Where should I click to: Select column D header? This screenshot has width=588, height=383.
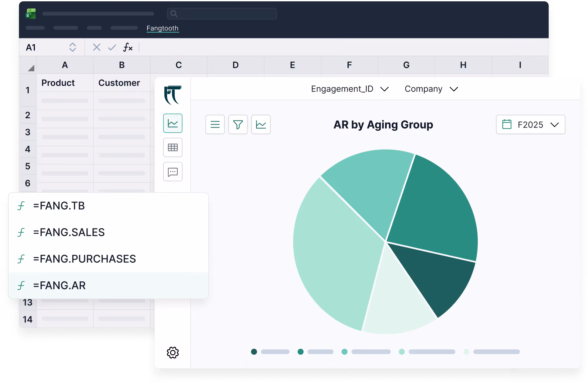(236, 65)
